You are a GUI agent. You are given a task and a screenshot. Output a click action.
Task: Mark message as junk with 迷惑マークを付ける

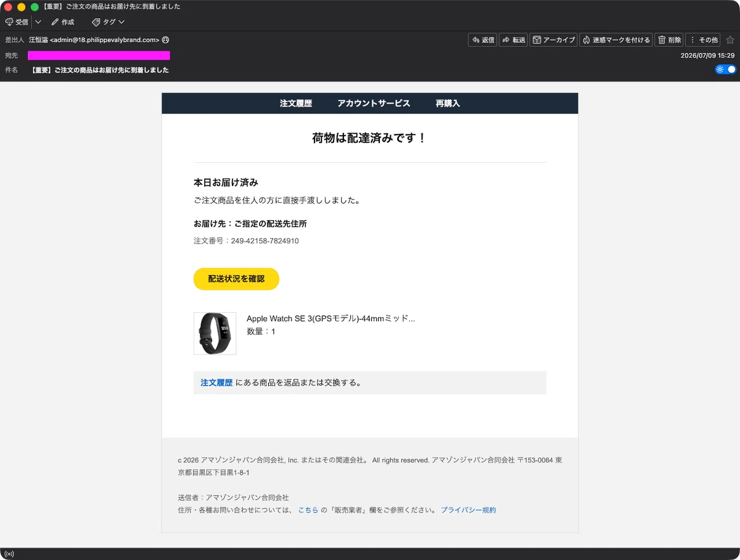click(616, 40)
